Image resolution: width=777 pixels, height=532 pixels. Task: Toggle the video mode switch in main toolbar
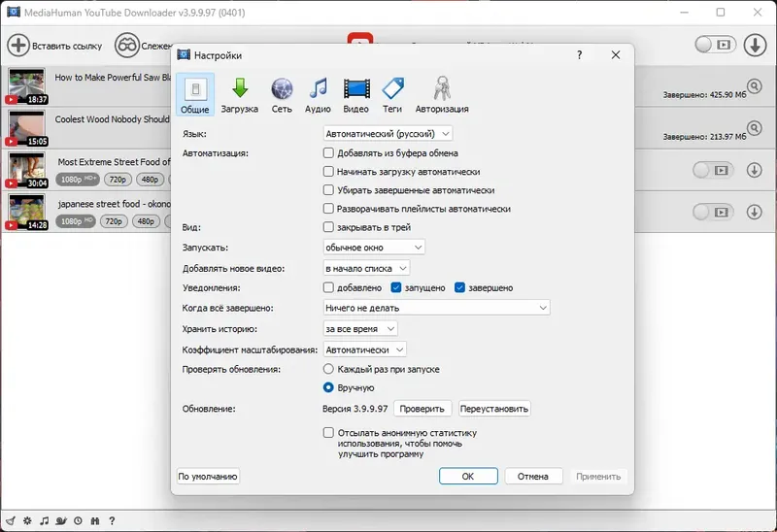[715, 45]
